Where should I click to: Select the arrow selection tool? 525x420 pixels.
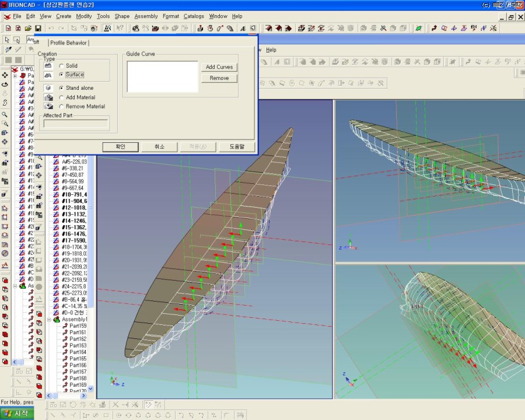pyautogui.click(x=7, y=40)
